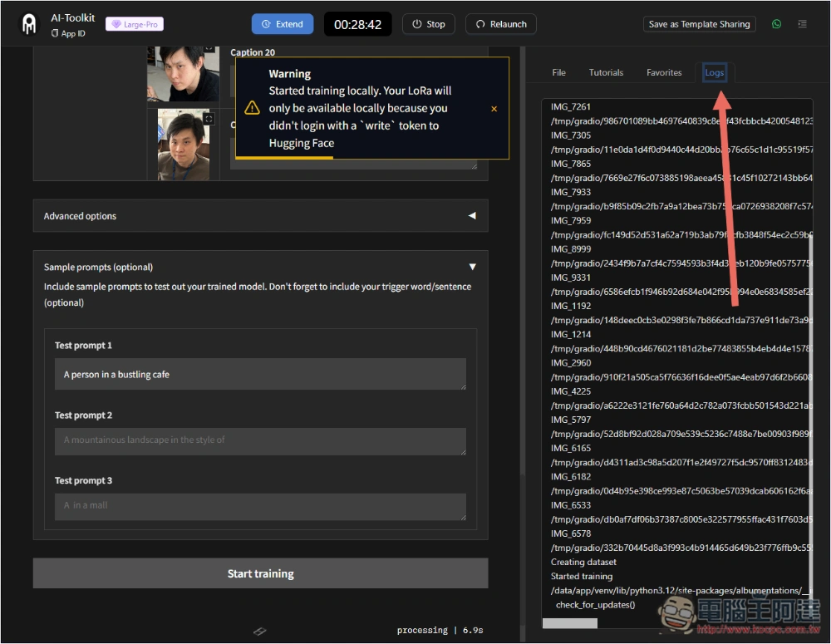
Task: Click the AI-Toolkit logo icon
Action: (30, 25)
